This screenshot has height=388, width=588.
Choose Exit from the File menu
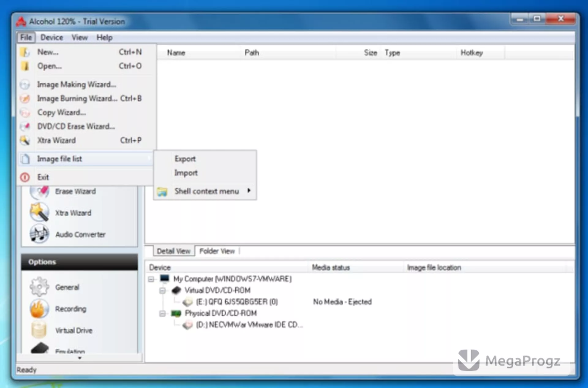coord(85,177)
